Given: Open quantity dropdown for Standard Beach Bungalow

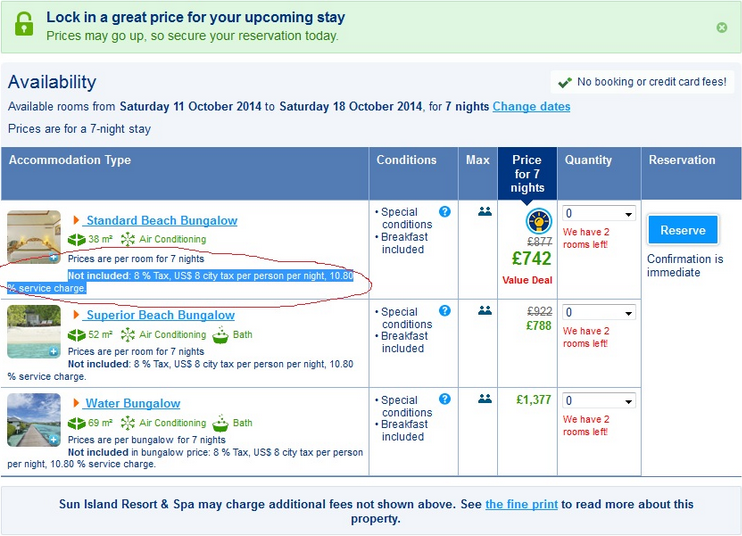Looking at the screenshot, I should tap(599, 214).
